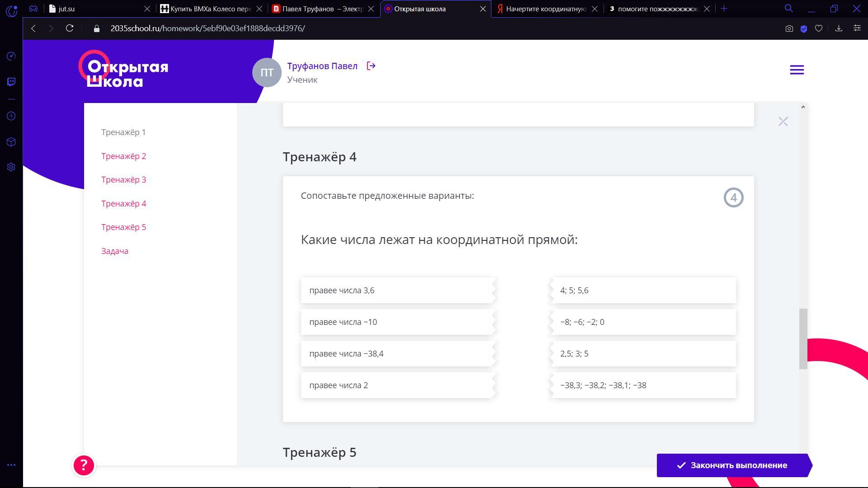Image resolution: width=868 pixels, height=488 pixels.
Task: Select the правее числа 3,6 card
Action: pyautogui.click(x=397, y=291)
